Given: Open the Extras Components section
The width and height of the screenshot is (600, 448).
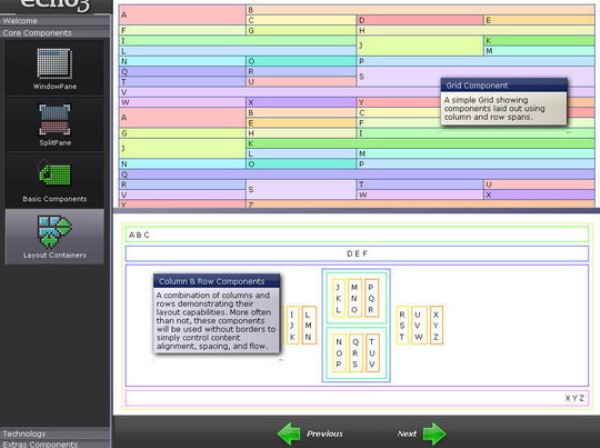Looking at the screenshot, I should coord(55,444).
